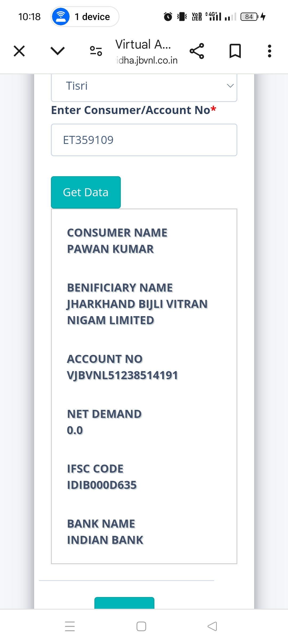The height and width of the screenshot is (644, 288).
Task: Tap the URL idha.jbvnl.co.in
Action: [x=147, y=60]
